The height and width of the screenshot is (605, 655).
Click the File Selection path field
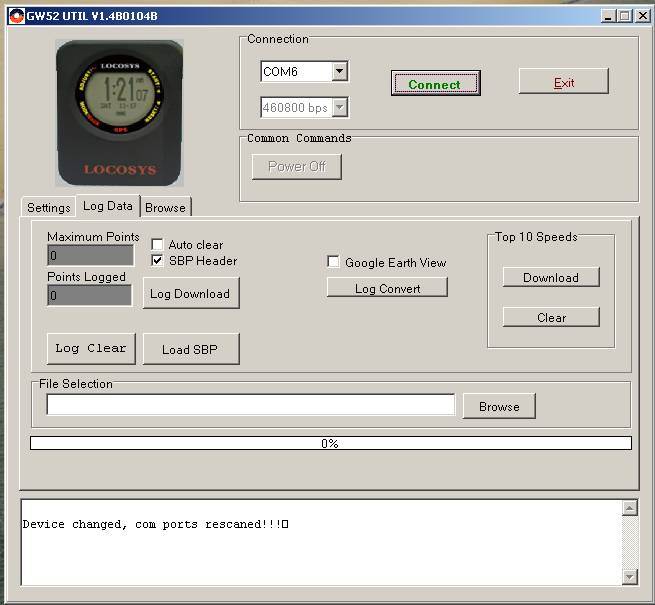[x=250, y=405]
